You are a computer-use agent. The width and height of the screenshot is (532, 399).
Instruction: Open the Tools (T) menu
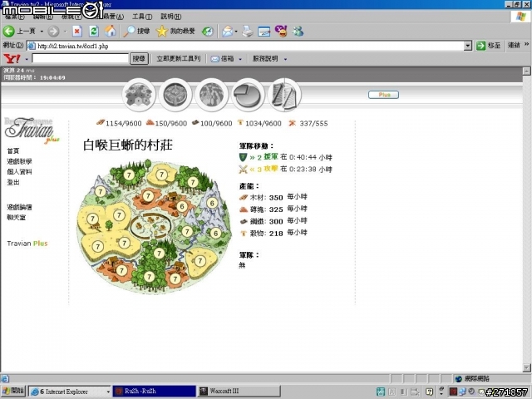[142, 17]
